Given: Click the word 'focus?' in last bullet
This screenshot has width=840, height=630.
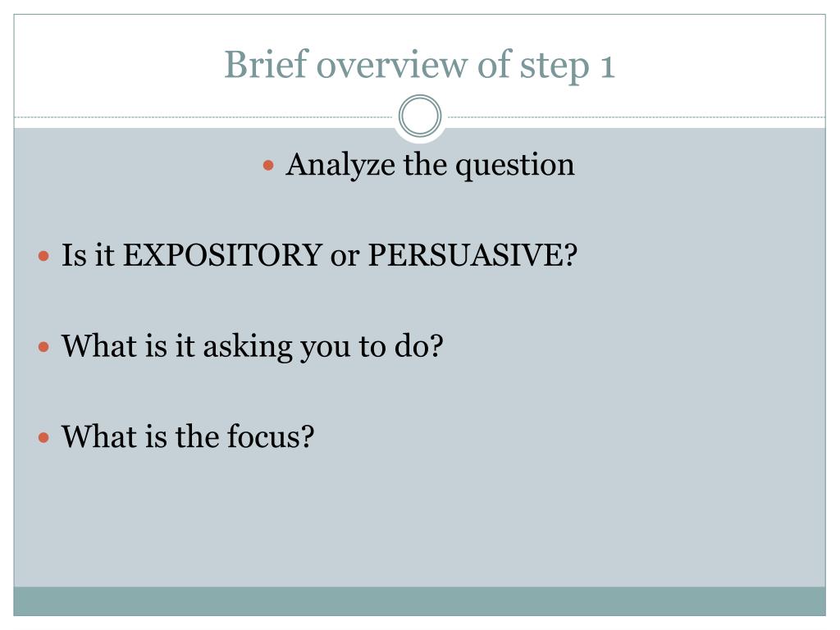Looking at the screenshot, I should tap(271, 436).
